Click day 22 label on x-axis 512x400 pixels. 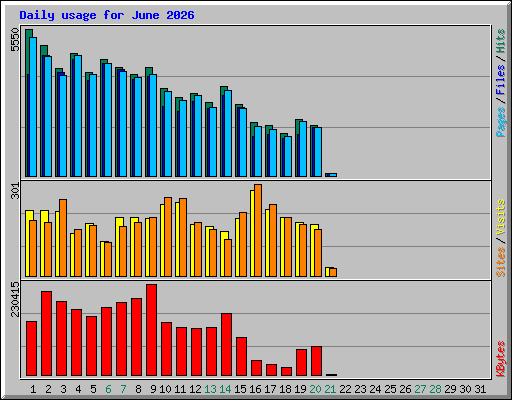(345, 389)
